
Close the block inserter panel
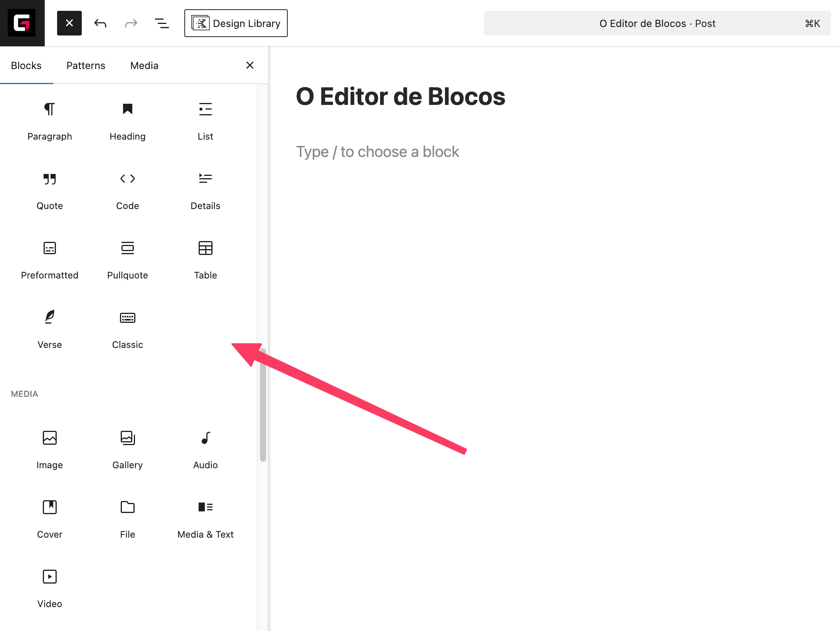point(250,65)
